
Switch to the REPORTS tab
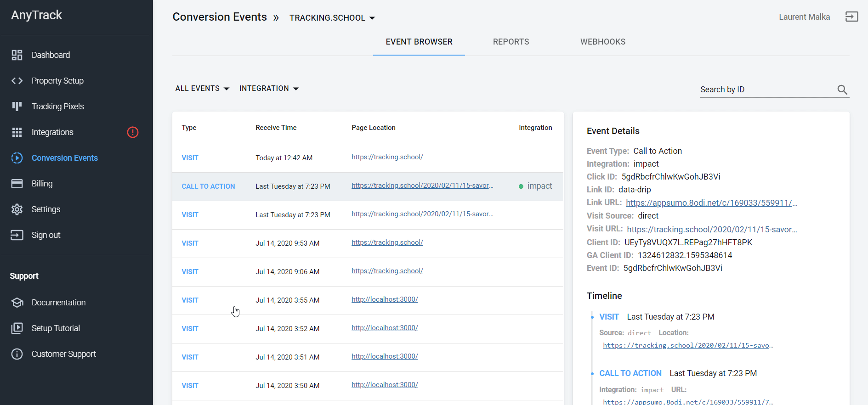click(511, 42)
